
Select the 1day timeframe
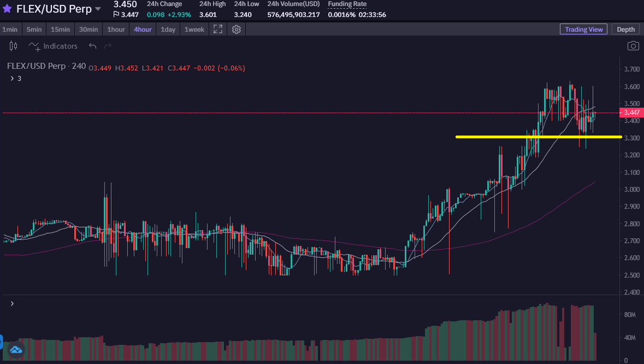pos(168,29)
